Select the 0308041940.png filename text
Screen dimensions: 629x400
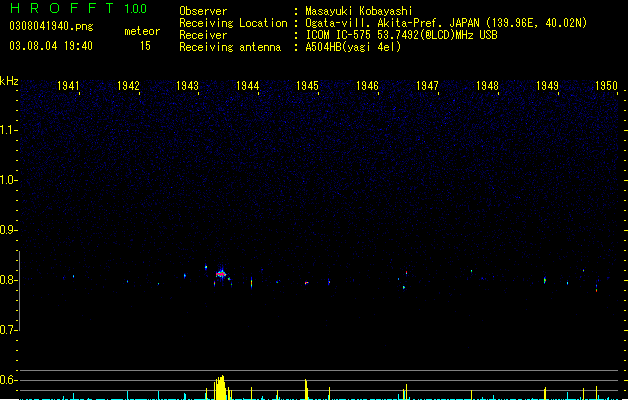[x=51, y=26]
